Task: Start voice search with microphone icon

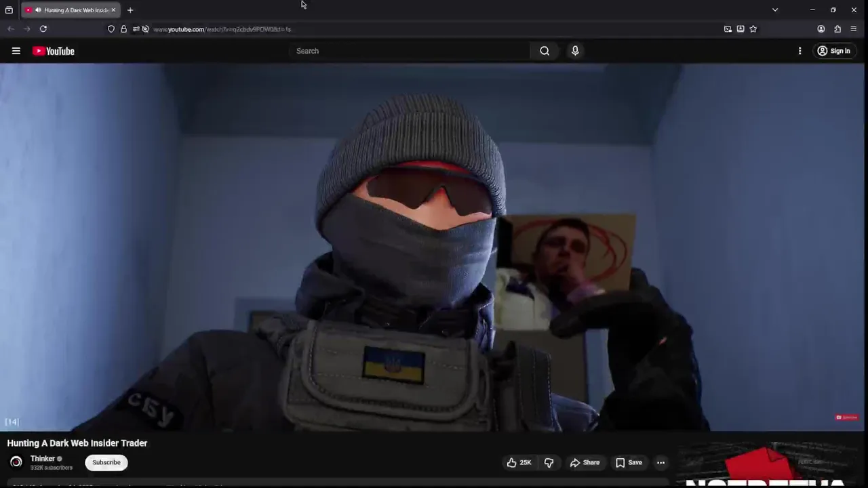Action: 575,51
